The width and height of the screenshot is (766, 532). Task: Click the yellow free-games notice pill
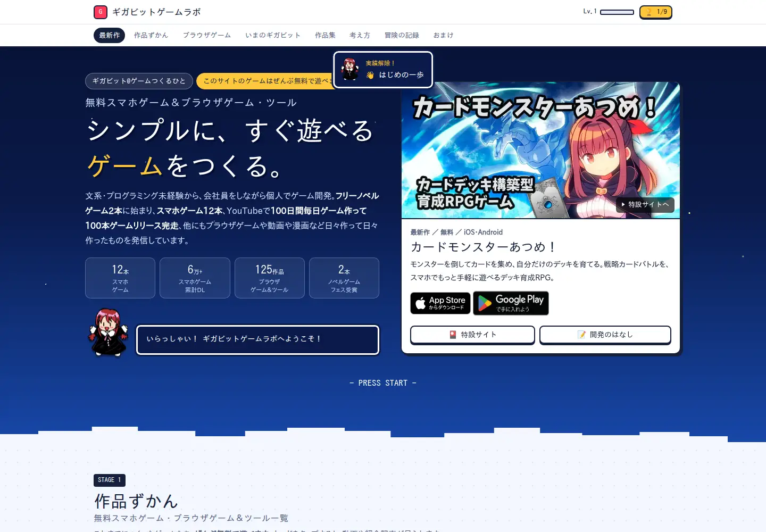(265, 81)
